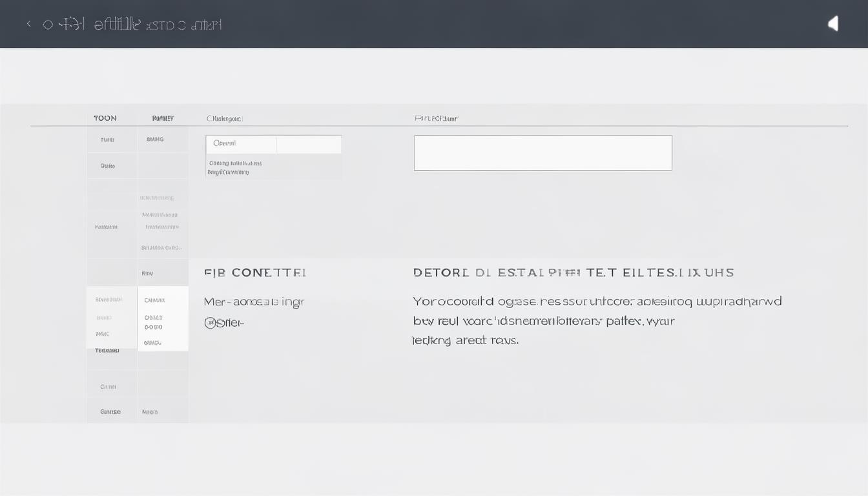The width and height of the screenshot is (868, 496).
Task: Click the header title text in top bar
Action: 158,25
